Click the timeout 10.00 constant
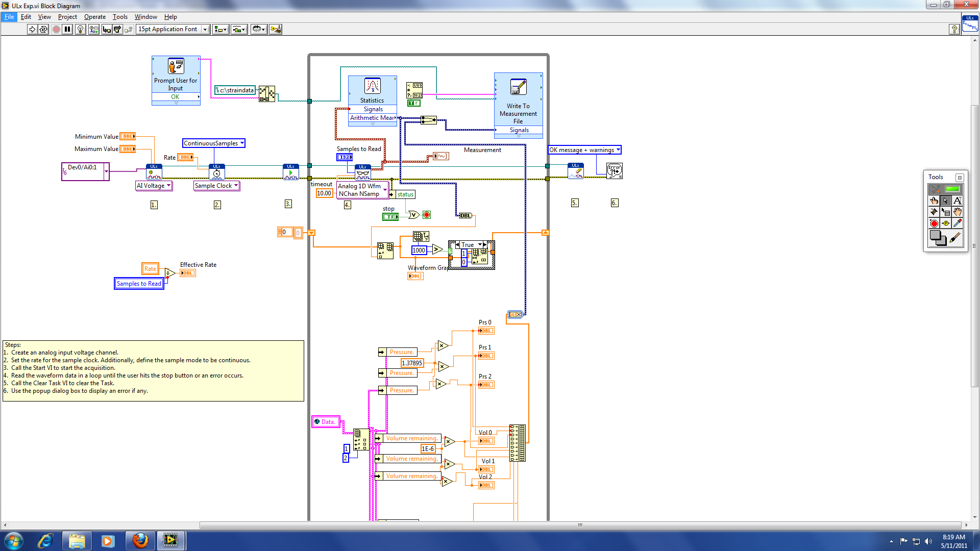Screen dimensions: 980x551 pyautogui.click(x=324, y=193)
